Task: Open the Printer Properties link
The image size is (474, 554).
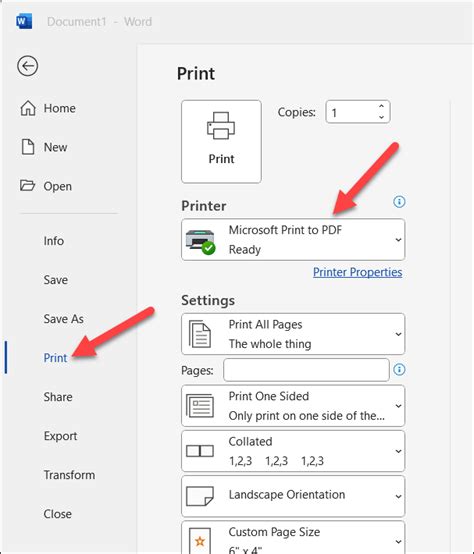Action: (357, 272)
